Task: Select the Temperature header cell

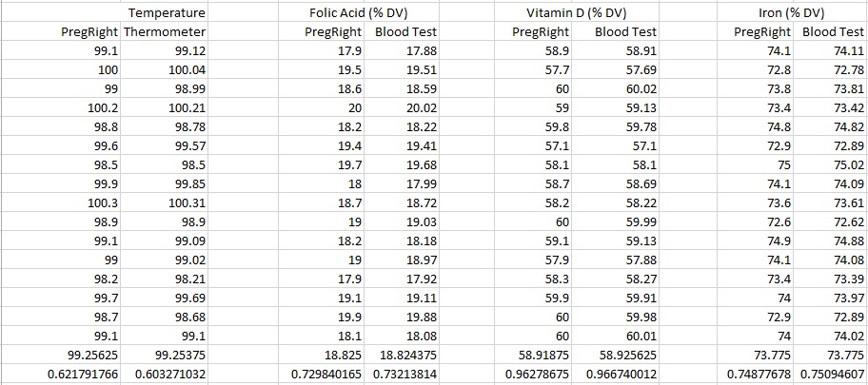Action: pos(166,14)
